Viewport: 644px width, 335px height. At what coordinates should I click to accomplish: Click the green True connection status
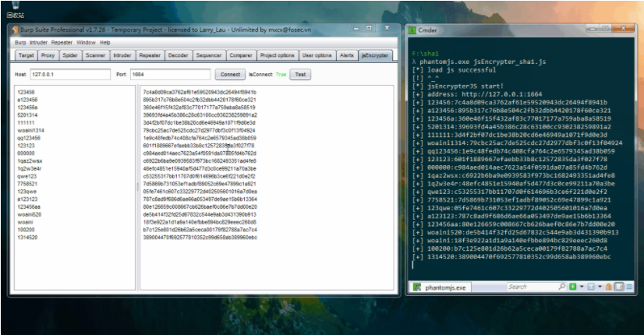(x=281, y=74)
